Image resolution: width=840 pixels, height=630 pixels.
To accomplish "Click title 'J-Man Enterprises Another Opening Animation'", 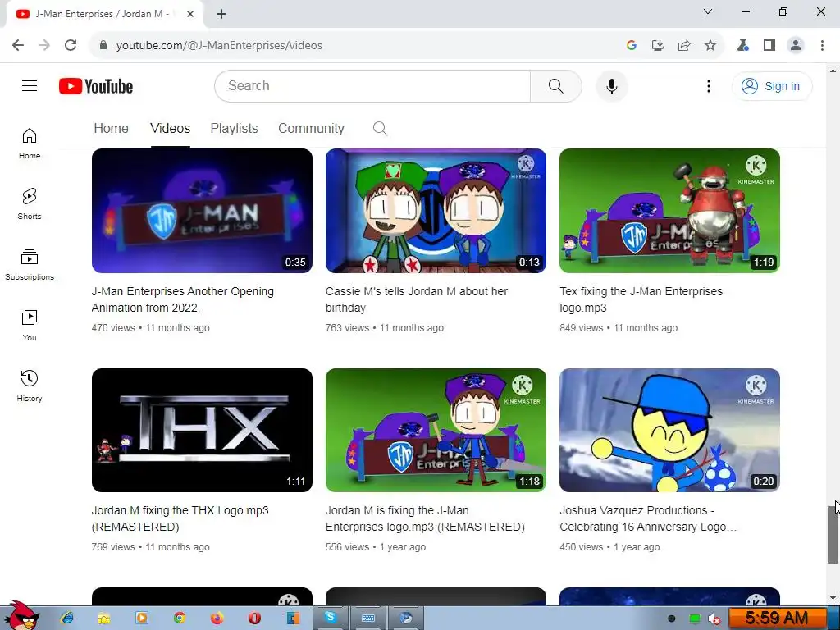I will tap(183, 299).
